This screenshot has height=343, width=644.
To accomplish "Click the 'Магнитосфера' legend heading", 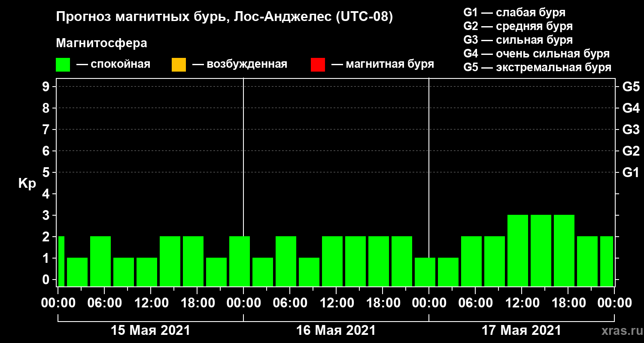I will tap(102, 43).
